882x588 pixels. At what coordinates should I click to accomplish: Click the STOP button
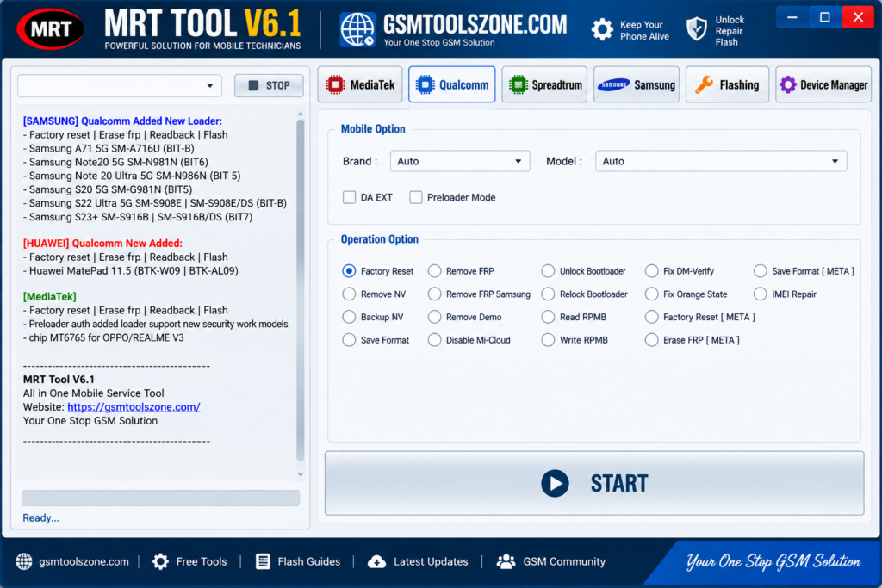(269, 85)
